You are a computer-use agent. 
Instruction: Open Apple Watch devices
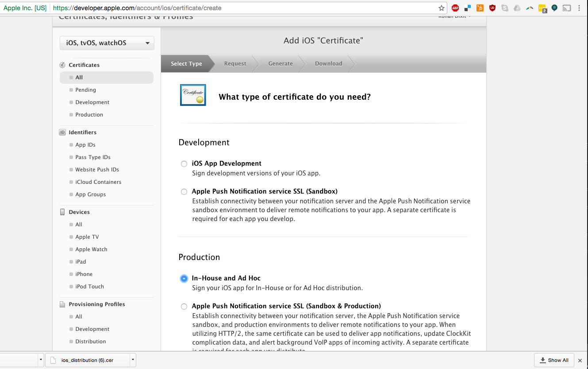[91, 249]
